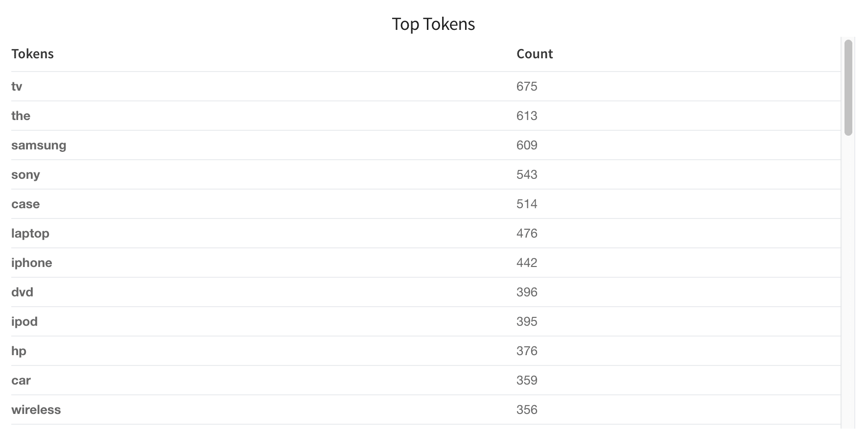868x435 pixels.
Task: Select the case token row
Action: 426,204
